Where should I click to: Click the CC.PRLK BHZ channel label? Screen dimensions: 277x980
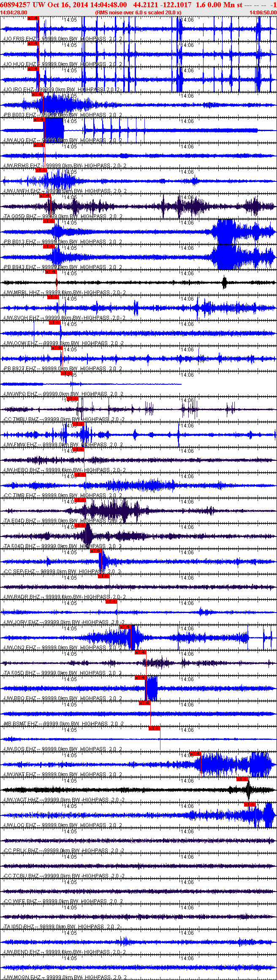21,850
